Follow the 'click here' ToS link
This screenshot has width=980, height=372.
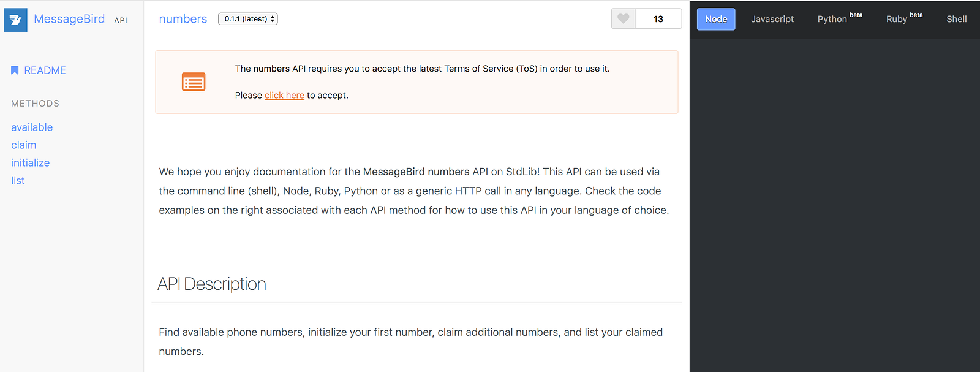pos(284,96)
